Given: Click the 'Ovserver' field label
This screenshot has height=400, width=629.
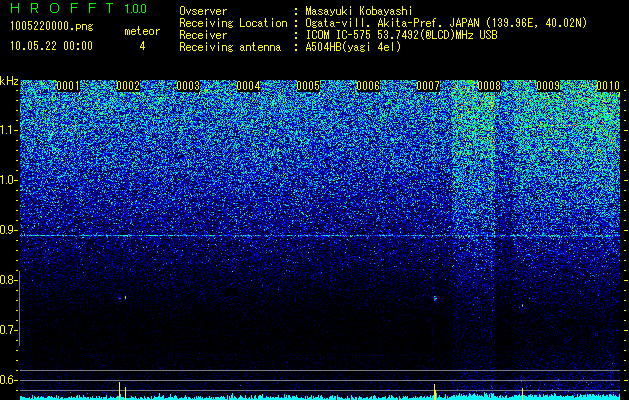Looking at the screenshot, I should [203, 11].
